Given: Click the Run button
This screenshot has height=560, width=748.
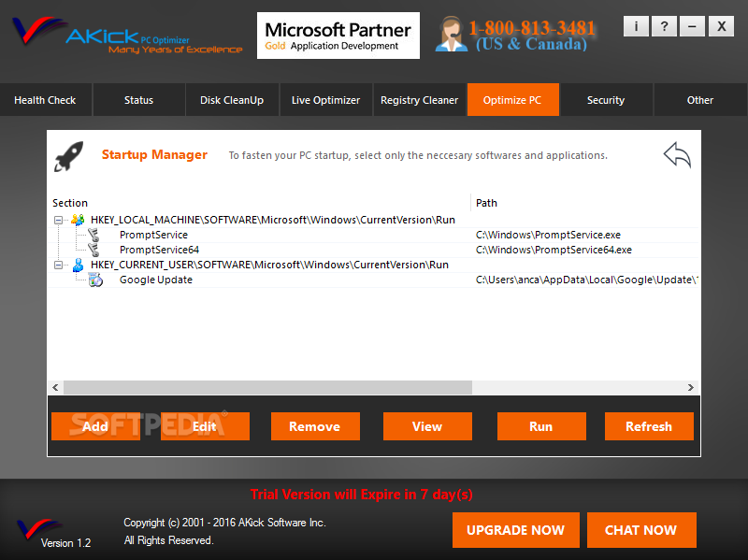Looking at the screenshot, I should (x=541, y=426).
